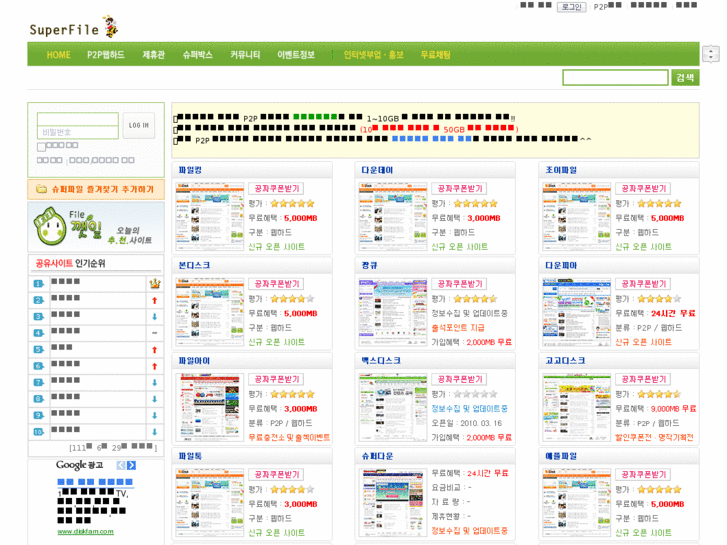
Task: Open the 고고디스크 site thumbnail
Action: click(577, 408)
